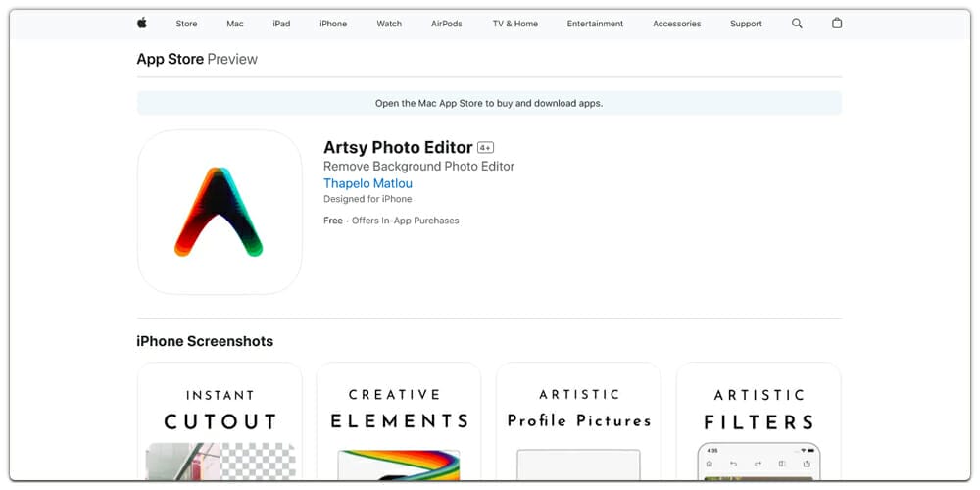Open developer Thapelo Matlou's page
Image resolution: width=980 pixels, height=490 pixels.
coord(367,183)
